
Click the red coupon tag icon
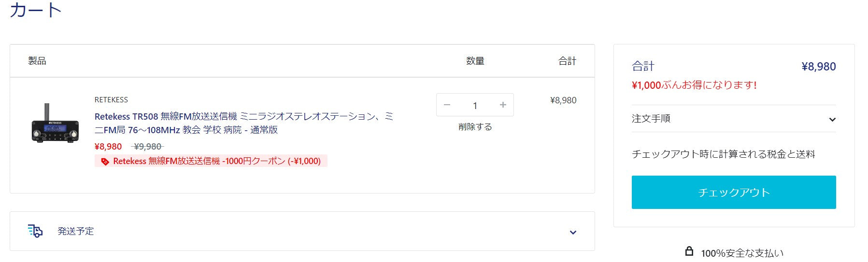[105, 162]
